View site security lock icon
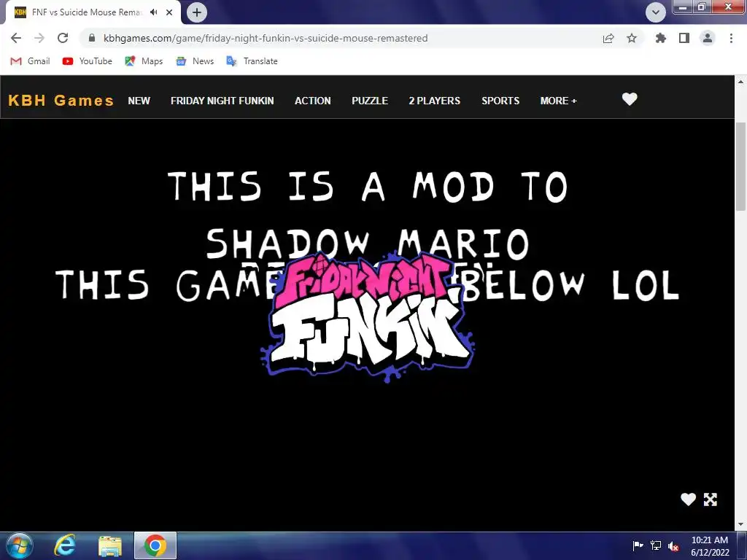Viewport: 747px width, 560px height. (x=92, y=38)
